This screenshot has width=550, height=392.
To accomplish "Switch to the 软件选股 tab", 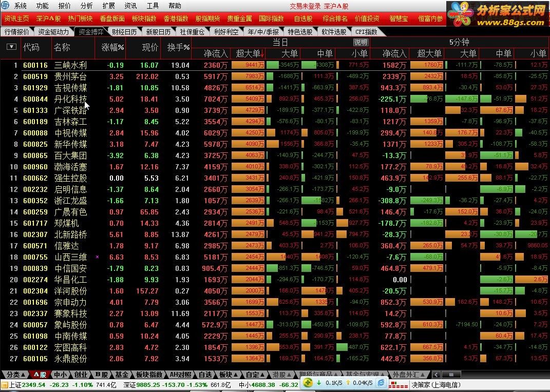I will point(334,32).
